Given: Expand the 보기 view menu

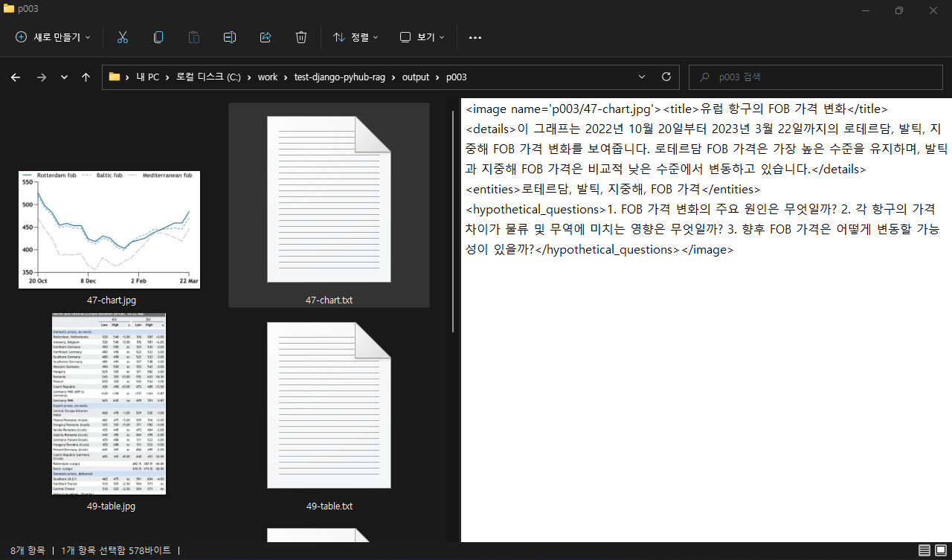Looking at the screenshot, I should pos(422,37).
